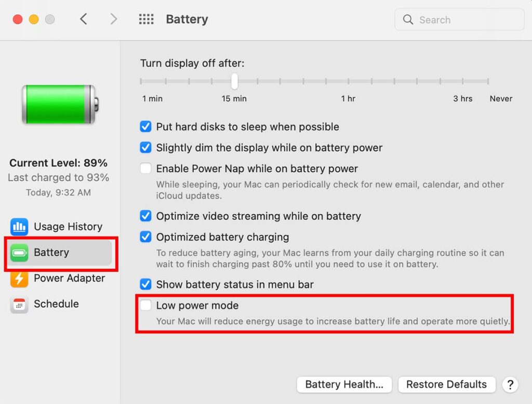Open the Battery Health dialog
Image resolution: width=532 pixels, height=404 pixels.
click(x=344, y=384)
